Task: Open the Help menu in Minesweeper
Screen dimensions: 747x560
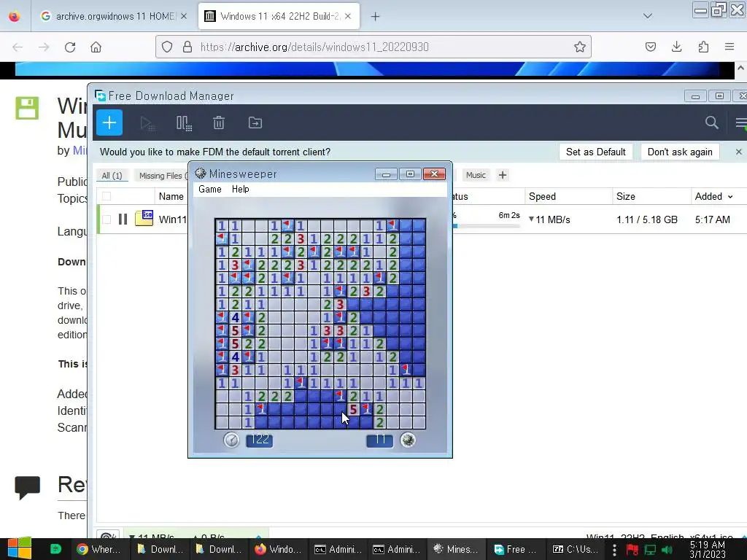Action: point(241,189)
